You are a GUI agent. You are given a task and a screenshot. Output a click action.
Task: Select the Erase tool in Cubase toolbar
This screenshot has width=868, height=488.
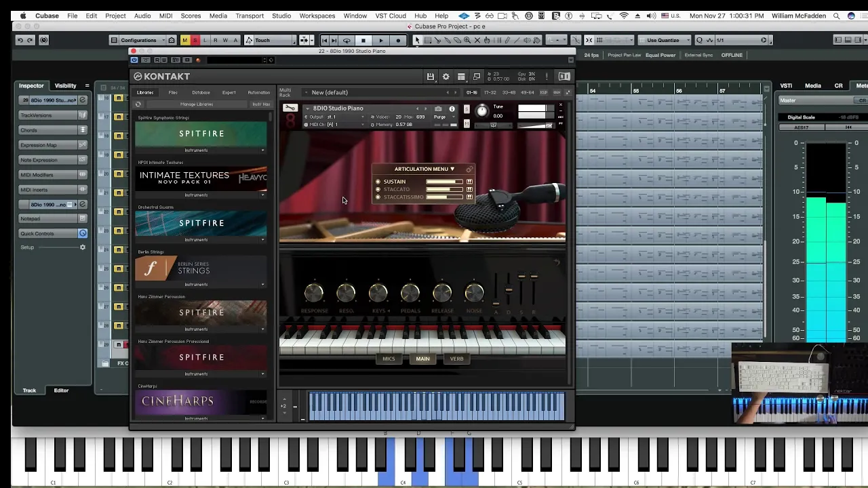point(458,40)
